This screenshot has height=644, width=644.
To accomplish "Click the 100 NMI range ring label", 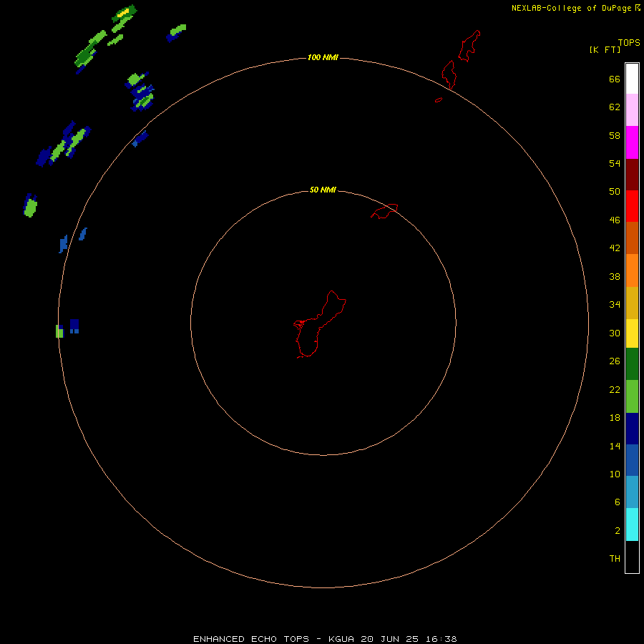I will [x=323, y=57].
